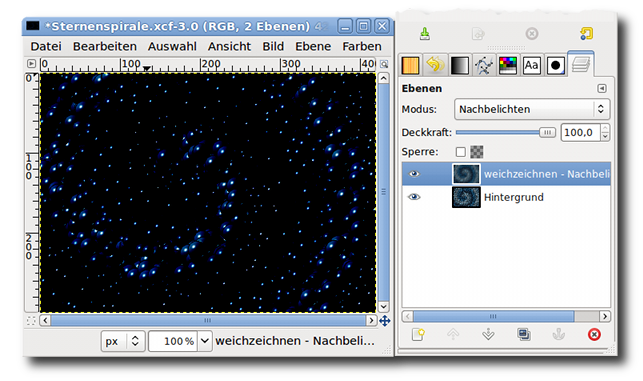This screenshot has width=643, height=381.
Task: Open the Fonts tab labeled Aa
Action: pyautogui.click(x=531, y=65)
